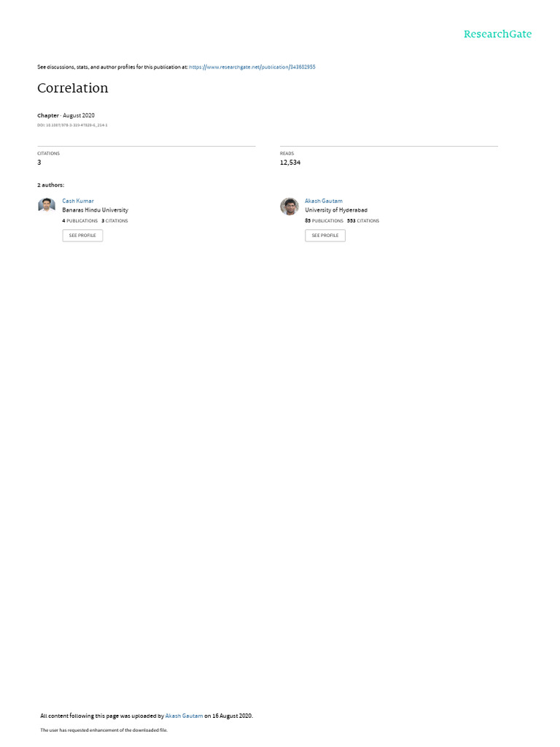
Task: Click Cash Kumar's 4 publications stat
Action: tap(80, 221)
